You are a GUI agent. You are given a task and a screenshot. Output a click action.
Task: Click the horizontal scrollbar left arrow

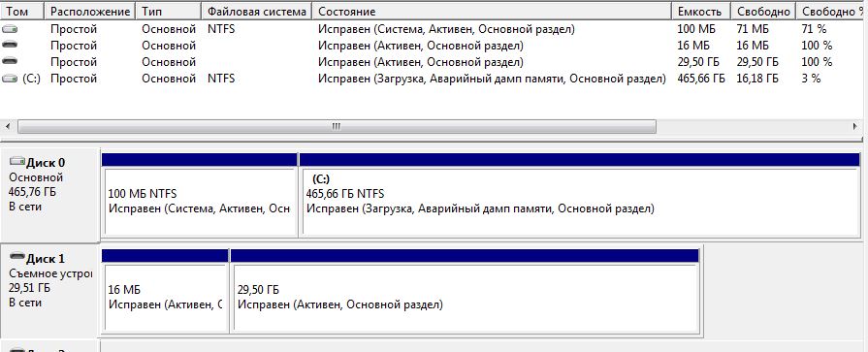click(x=8, y=127)
